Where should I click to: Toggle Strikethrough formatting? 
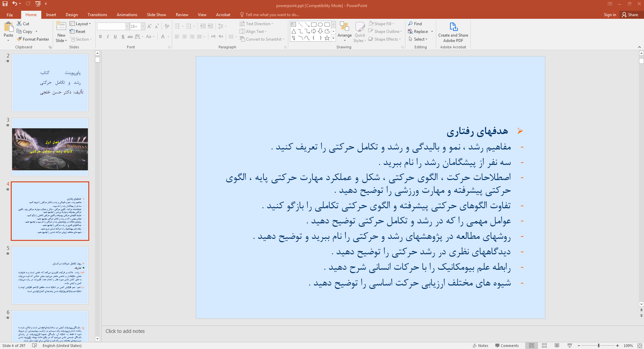pos(130,37)
